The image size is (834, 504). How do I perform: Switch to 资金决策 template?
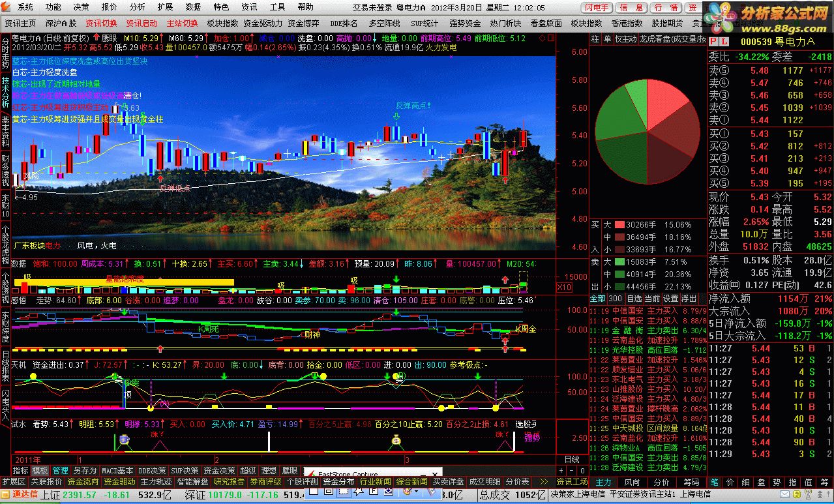(219, 470)
